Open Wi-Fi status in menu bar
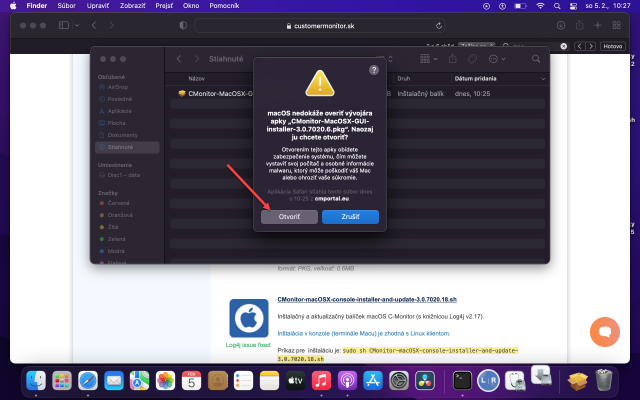 pos(540,6)
